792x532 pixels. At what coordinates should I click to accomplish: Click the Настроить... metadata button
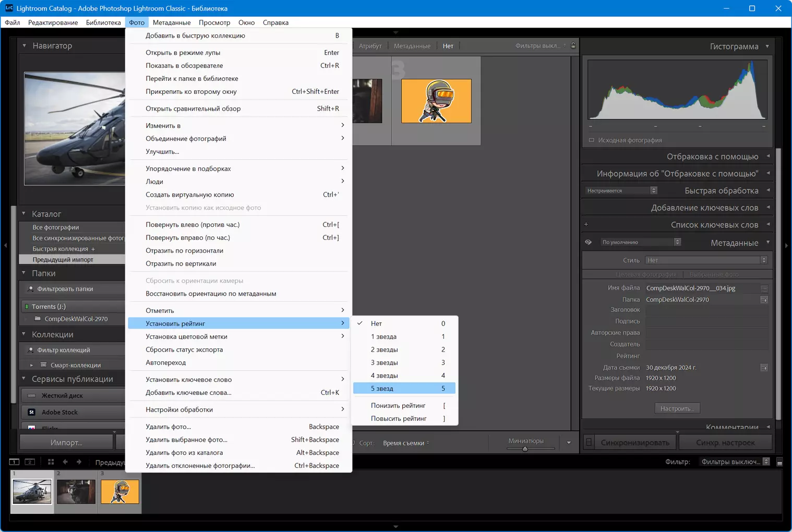point(677,408)
